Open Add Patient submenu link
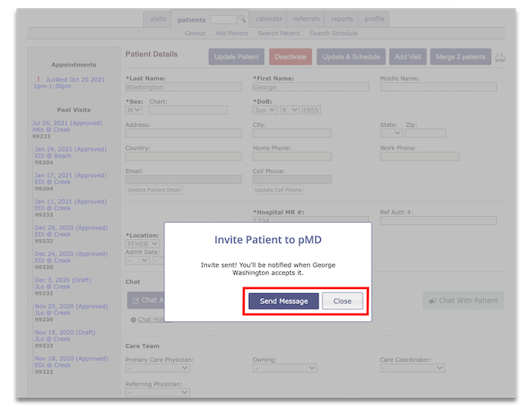 232,34
